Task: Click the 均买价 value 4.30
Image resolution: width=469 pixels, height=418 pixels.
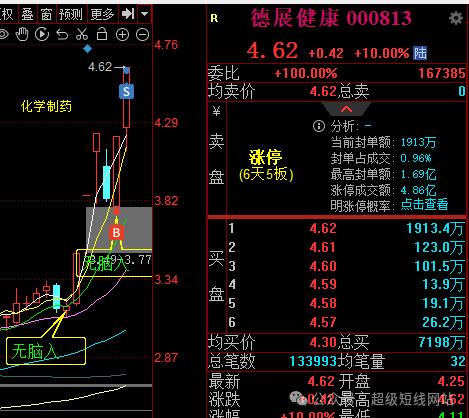Action: click(x=323, y=342)
